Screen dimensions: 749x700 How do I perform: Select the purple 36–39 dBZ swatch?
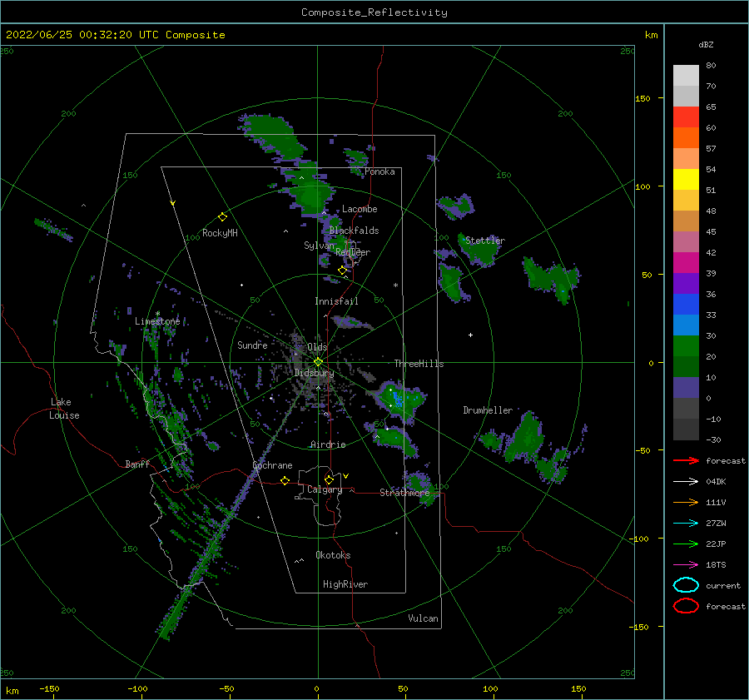click(686, 284)
